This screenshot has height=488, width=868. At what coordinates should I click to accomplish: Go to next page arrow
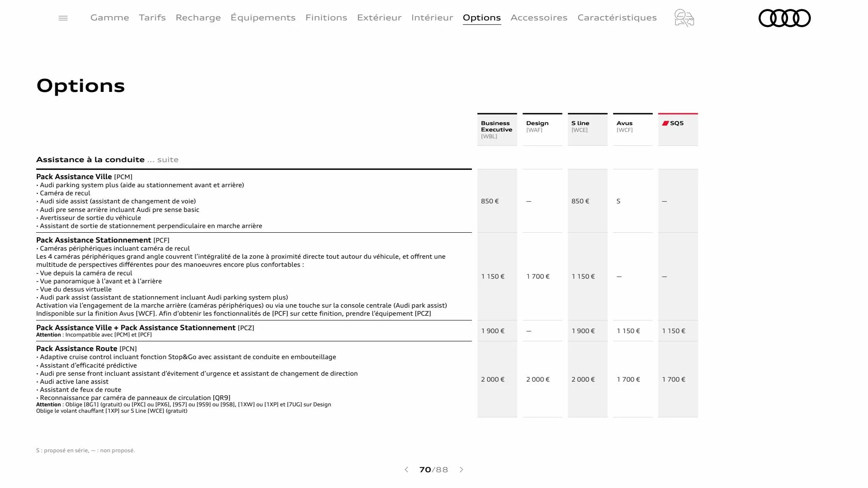click(461, 470)
